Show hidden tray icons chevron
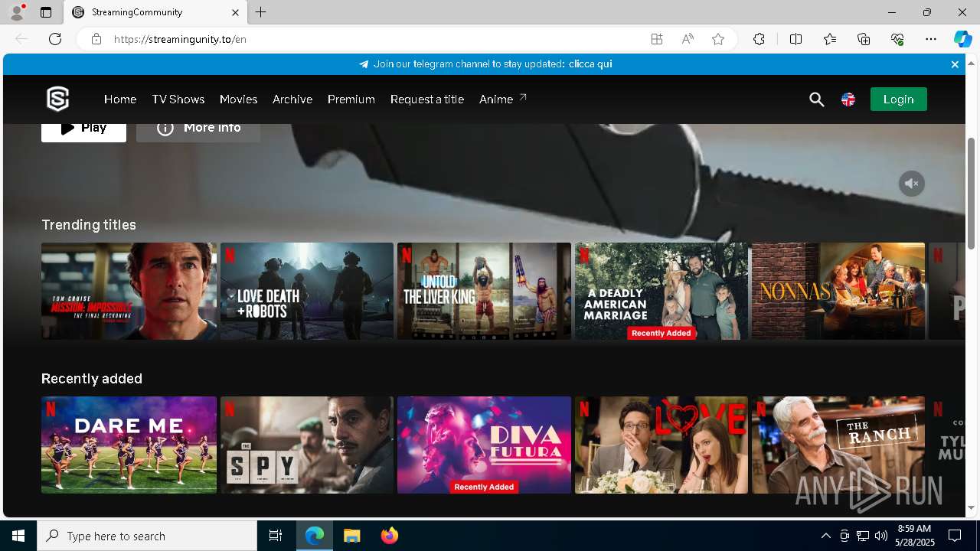This screenshot has width=980, height=551. [x=825, y=536]
